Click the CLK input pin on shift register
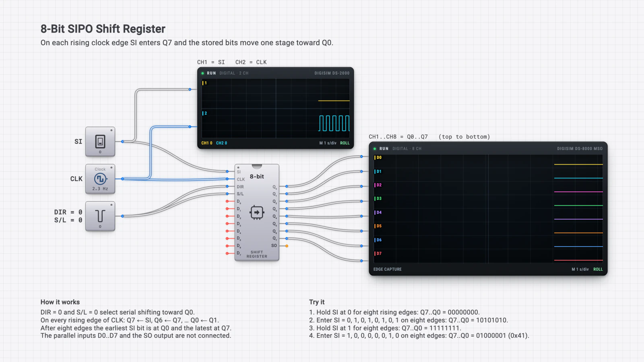 227,179
